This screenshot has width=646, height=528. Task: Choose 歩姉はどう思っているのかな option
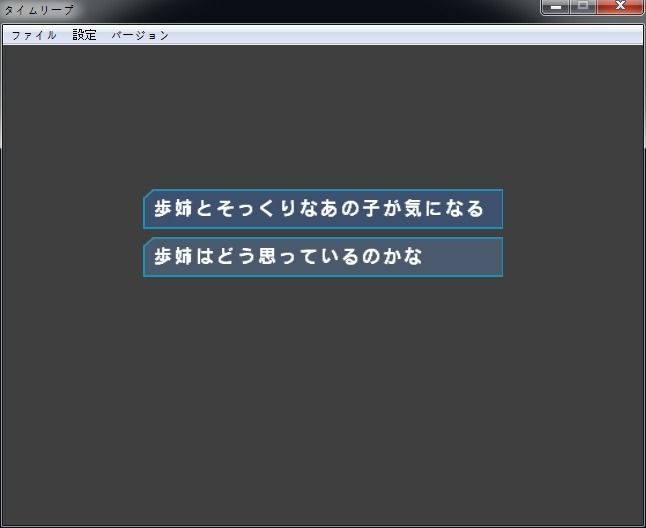point(323,257)
